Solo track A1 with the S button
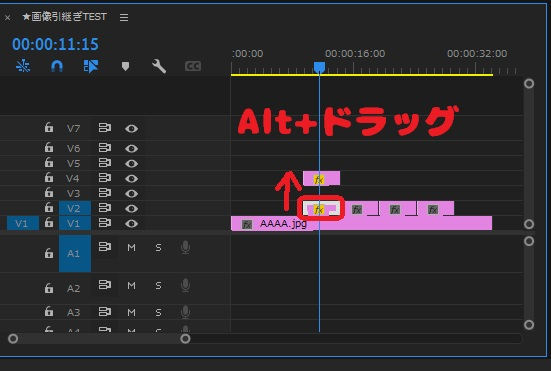The image size is (551, 371). tap(158, 248)
